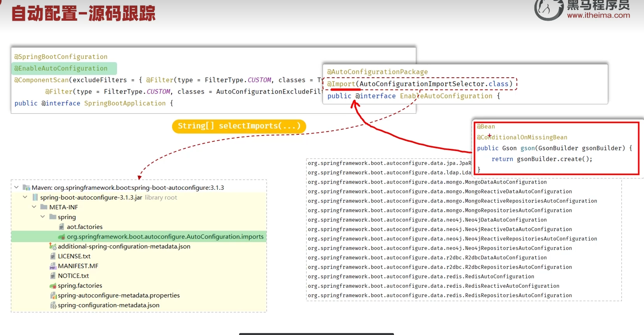This screenshot has width=644, height=335.
Task: Click the NOTICE.txt file icon
Action: (x=53, y=276)
